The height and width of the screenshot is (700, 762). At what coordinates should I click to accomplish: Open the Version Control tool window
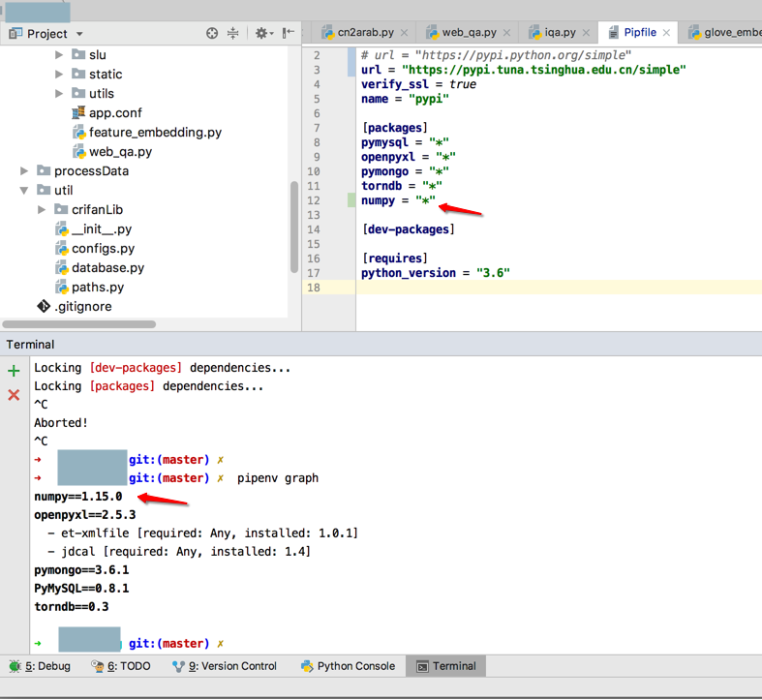pos(224,666)
